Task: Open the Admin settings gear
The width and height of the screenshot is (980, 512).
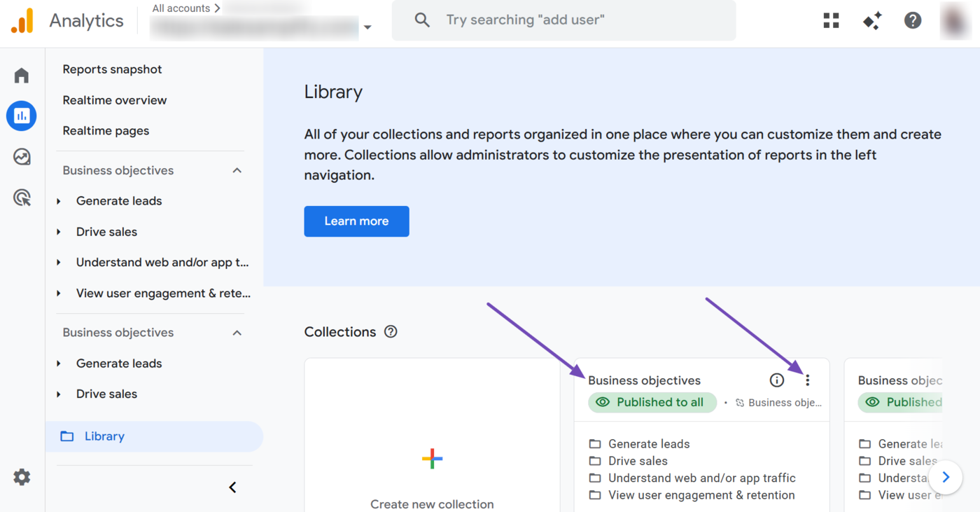Action: point(21,477)
